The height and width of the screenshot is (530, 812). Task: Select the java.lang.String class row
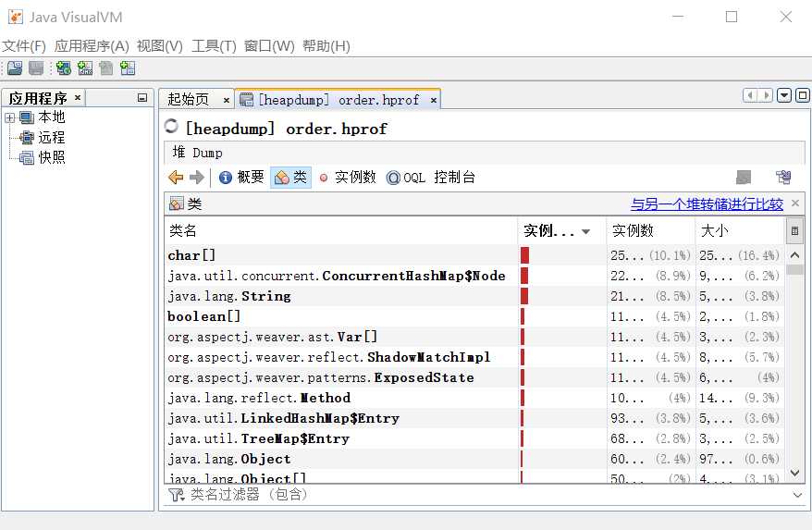click(474, 296)
